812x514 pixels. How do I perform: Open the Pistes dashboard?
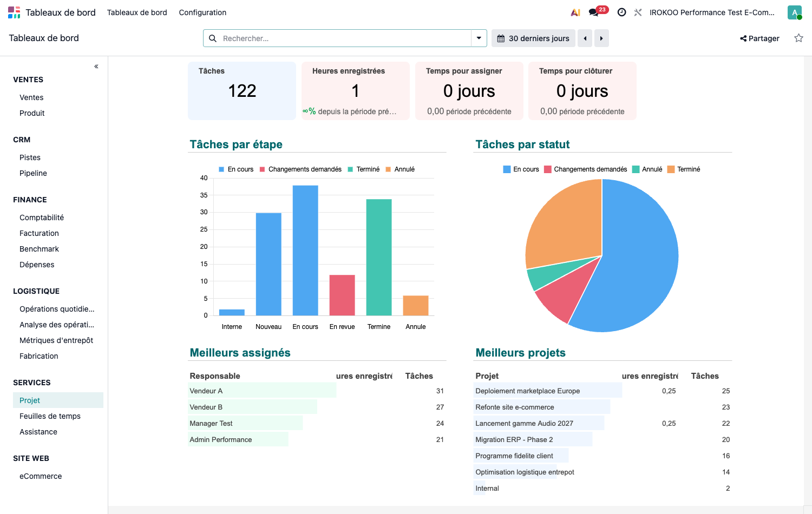tap(30, 157)
